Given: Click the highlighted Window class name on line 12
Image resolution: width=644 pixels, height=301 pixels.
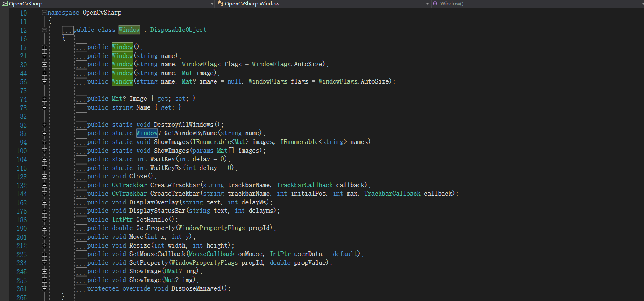Looking at the screenshot, I should click(x=129, y=29).
